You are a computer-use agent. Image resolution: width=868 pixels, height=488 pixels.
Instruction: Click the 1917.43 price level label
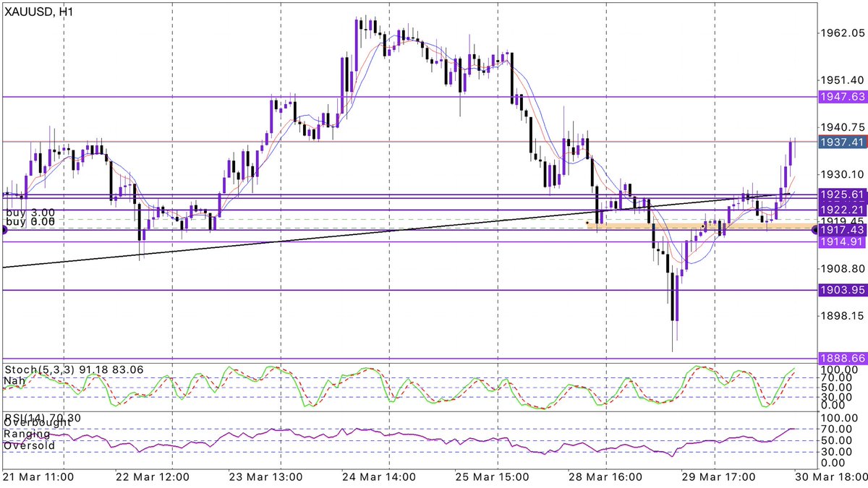coord(842,229)
